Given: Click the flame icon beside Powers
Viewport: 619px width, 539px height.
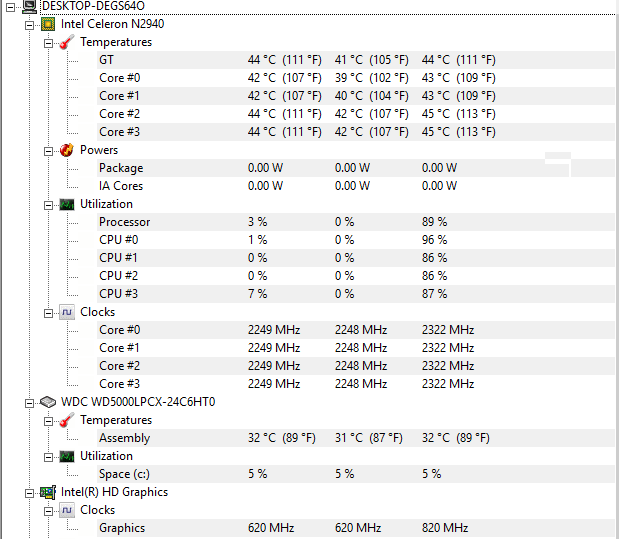Looking at the screenshot, I should pos(67,150).
